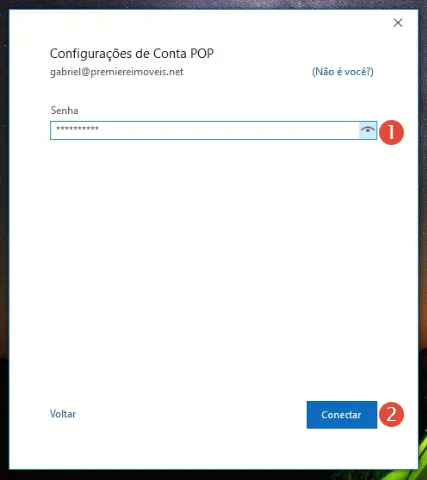Return to previous step with Voltar
427x480 pixels.
coord(63,414)
